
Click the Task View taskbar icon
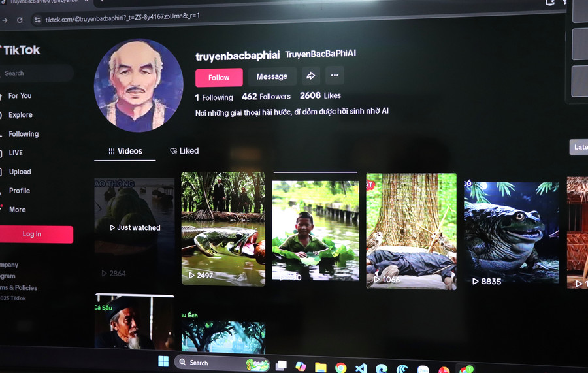(x=281, y=366)
